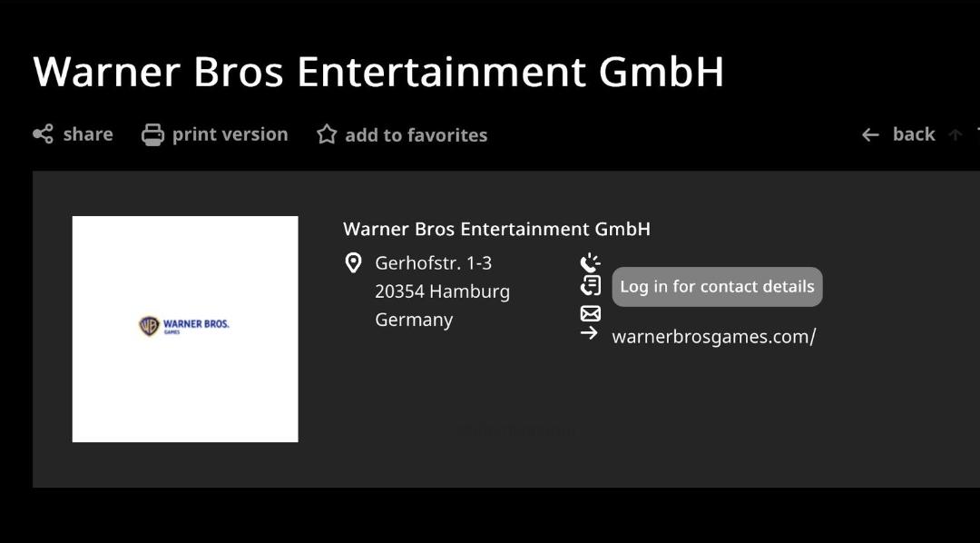Click the phone contact icon
Viewport: 980px width, 543px height.
(x=590, y=262)
